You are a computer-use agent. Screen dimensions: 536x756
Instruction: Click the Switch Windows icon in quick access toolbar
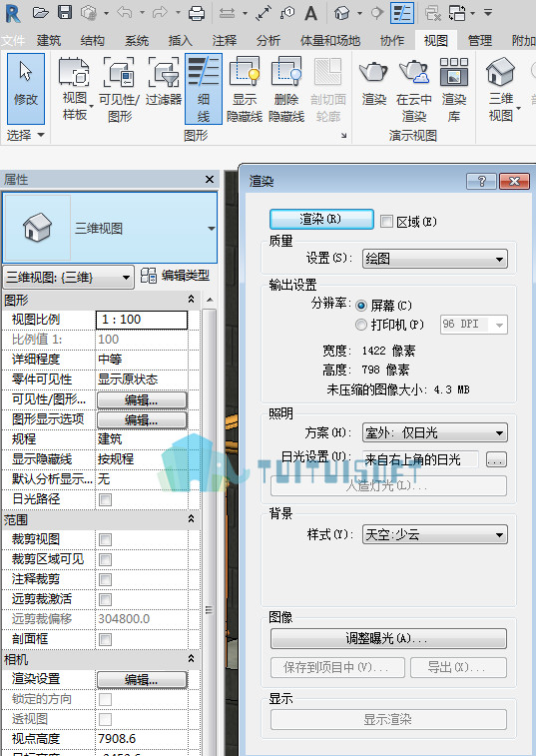tap(457, 13)
